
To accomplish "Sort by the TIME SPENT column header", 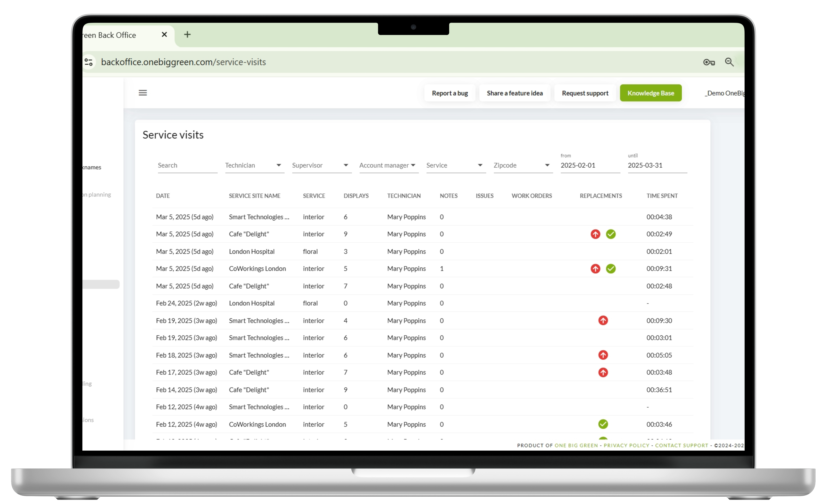I will click(x=662, y=196).
